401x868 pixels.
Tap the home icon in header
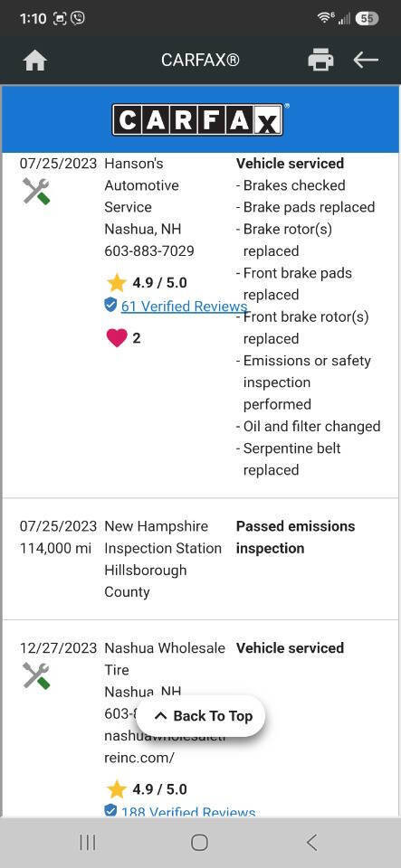pos(35,60)
